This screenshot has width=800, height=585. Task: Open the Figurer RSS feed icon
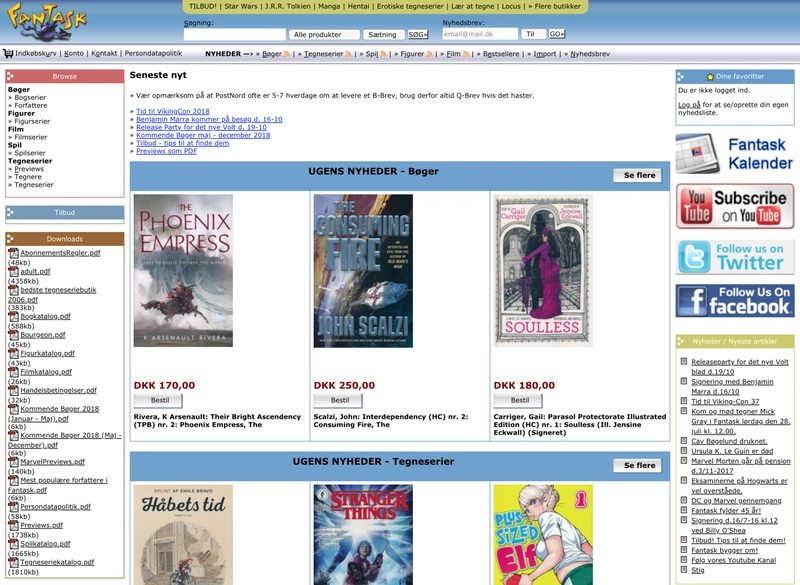(x=430, y=54)
